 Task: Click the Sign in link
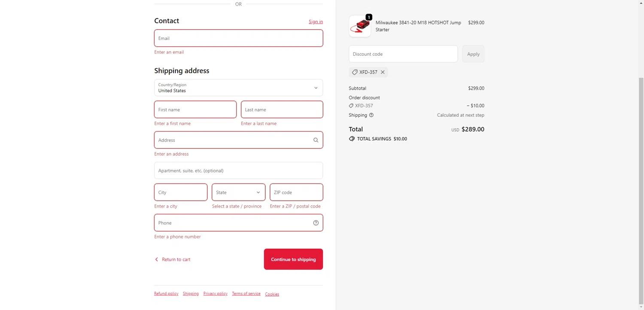(316, 21)
